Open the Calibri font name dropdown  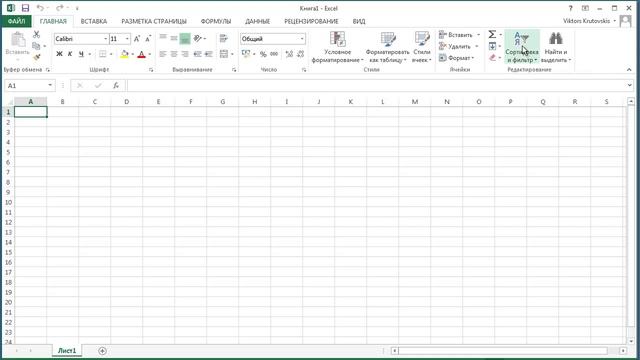(x=105, y=39)
